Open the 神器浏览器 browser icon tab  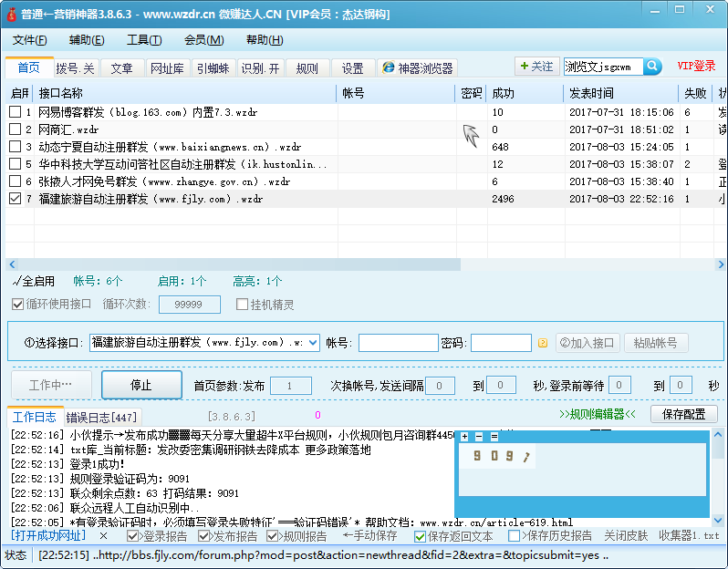click(418, 68)
